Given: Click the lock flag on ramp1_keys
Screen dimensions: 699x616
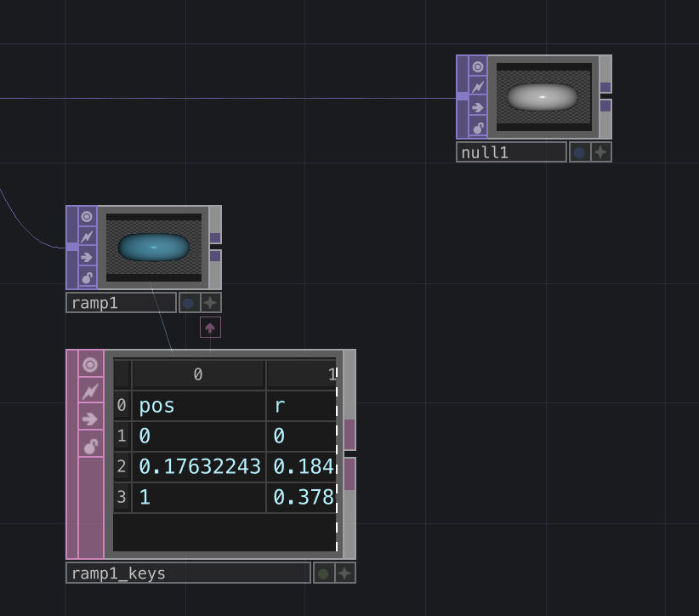Looking at the screenshot, I should [90, 446].
